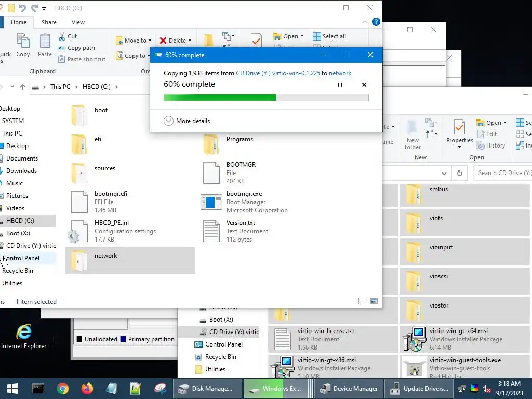Click the blue Help question mark icon
This screenshot has width=532, height=399.
tap(376, 22)
